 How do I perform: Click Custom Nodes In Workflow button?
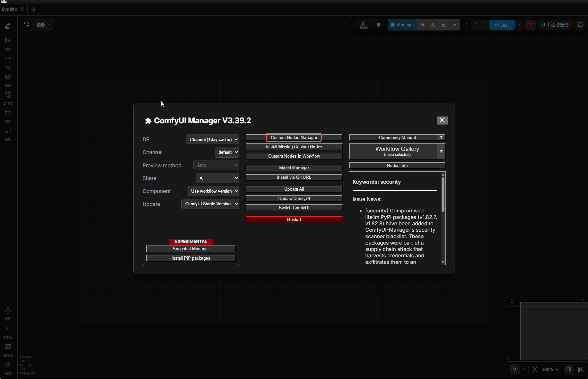click(x=294, y=156)
